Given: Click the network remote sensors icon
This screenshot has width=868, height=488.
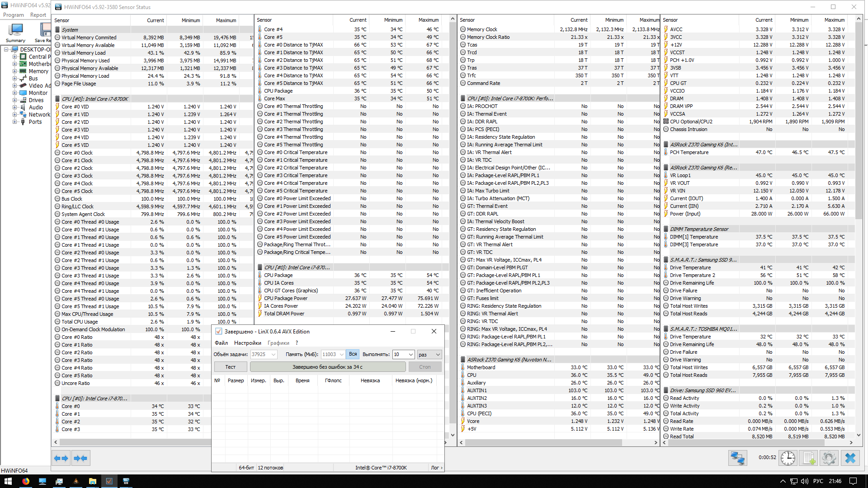Looking at the screenshot, I should pyautogui.click(x=737, y=458).
